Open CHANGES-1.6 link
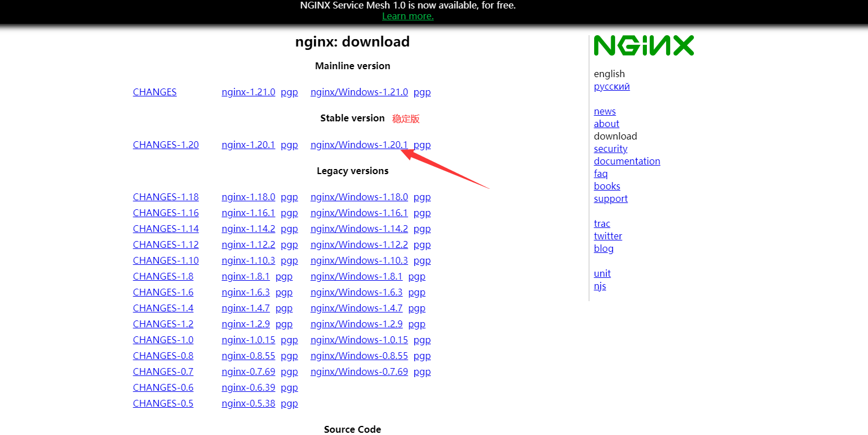 (x=163, y=292)
